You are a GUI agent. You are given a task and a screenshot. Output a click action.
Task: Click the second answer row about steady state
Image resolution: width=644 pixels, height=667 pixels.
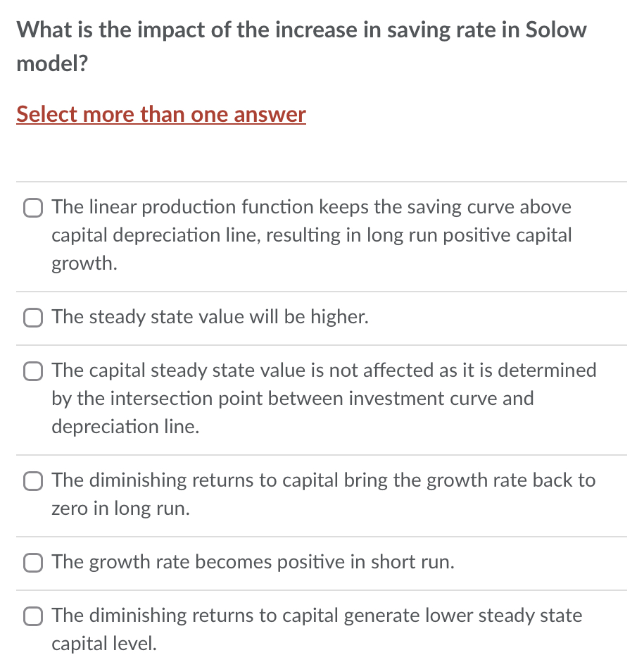pos(209,317)
